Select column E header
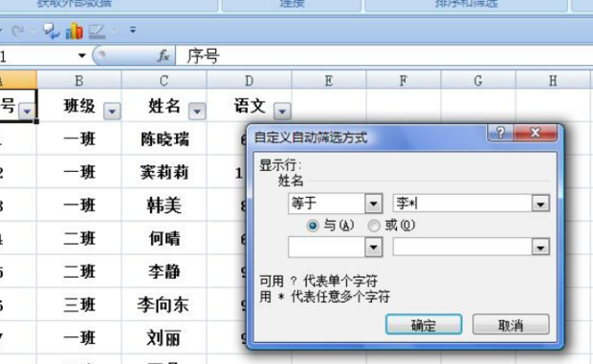Screen dimensions: 593x364 [329, 80]
